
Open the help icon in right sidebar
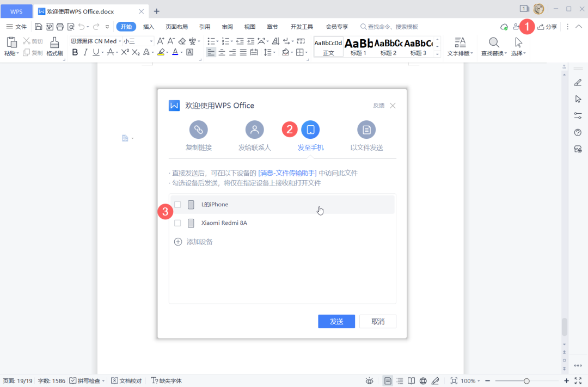[x=578, y=132]
